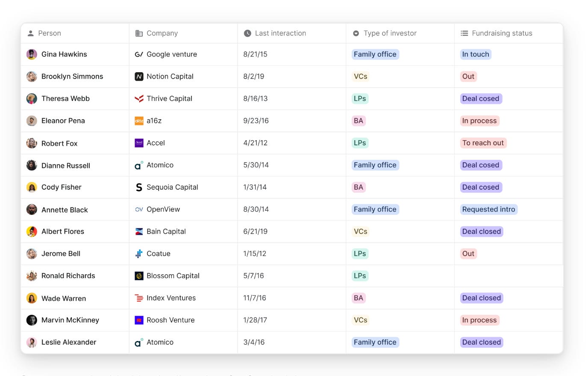The height and width of the screenshot is (376, 588).
Task: Click the Accel purple logo
Action: click(139, 143)
